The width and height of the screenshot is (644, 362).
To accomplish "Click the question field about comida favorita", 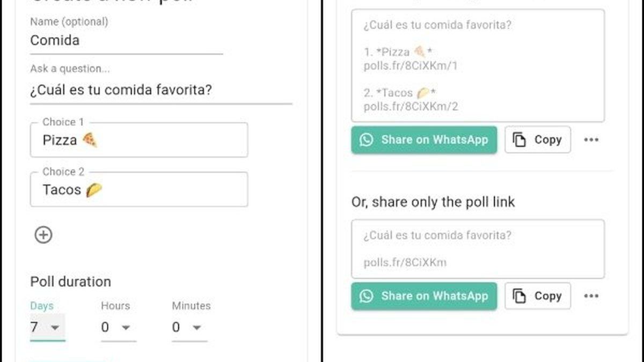I will pyautogui.click(x=161, y=90).
